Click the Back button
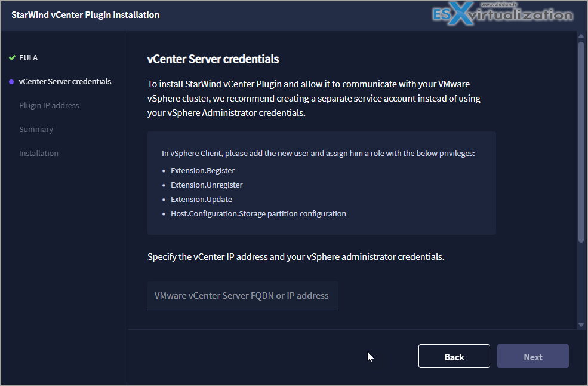The height and width of the screenshot is (386, 588). point(454,356)
